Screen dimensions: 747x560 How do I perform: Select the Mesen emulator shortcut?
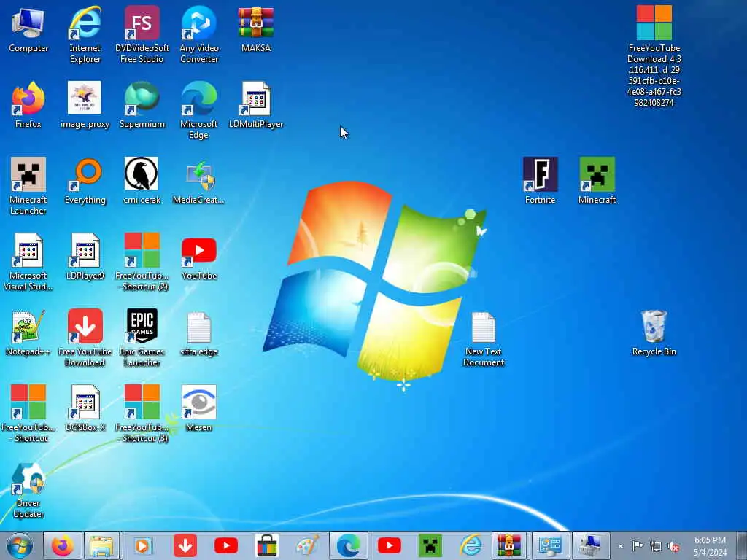click(x=199, y=408)
